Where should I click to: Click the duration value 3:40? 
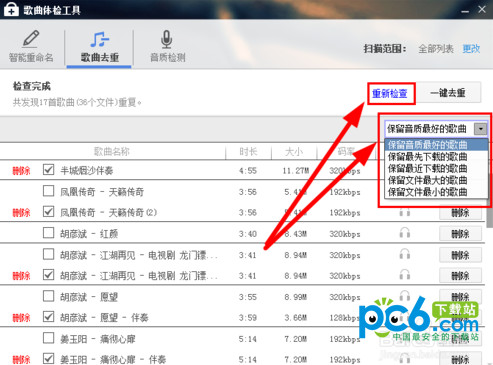(x=248, y=234)
